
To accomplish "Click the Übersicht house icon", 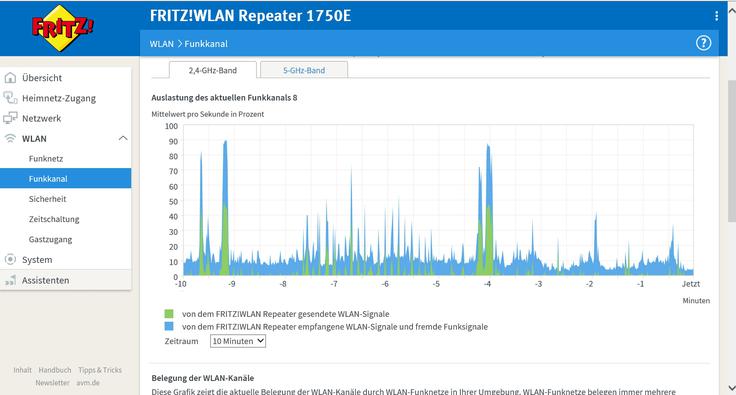I will 10,78.
